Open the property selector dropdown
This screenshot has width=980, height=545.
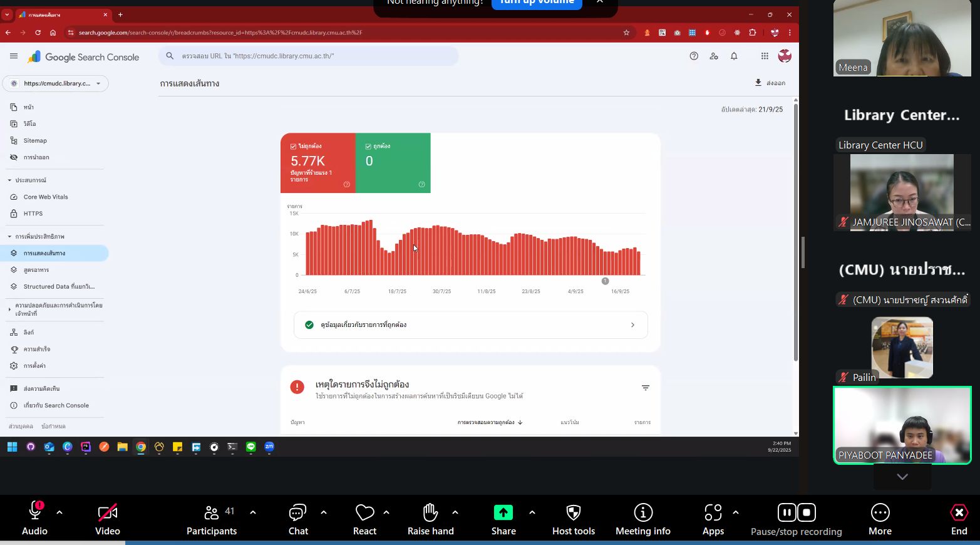click(x=56, y=83)
